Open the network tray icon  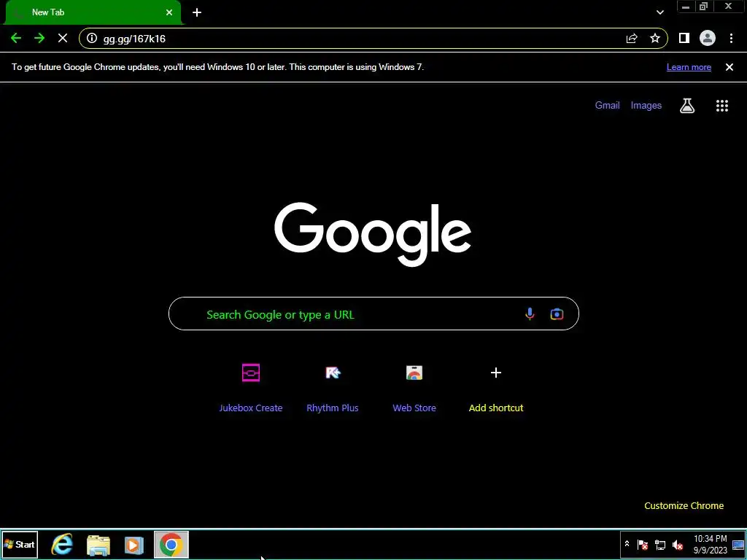click(659, 545)
